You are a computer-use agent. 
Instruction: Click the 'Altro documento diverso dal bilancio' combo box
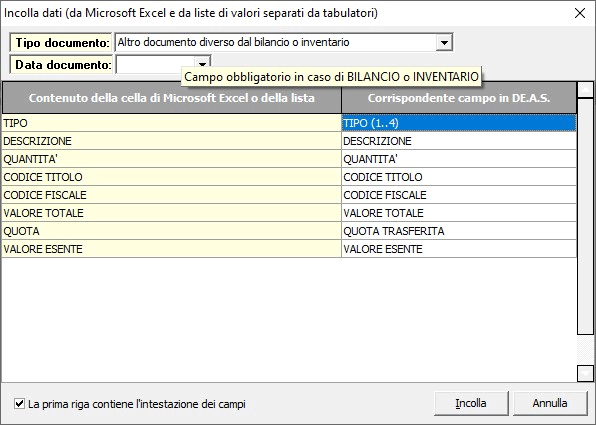(x=276, y=42)
